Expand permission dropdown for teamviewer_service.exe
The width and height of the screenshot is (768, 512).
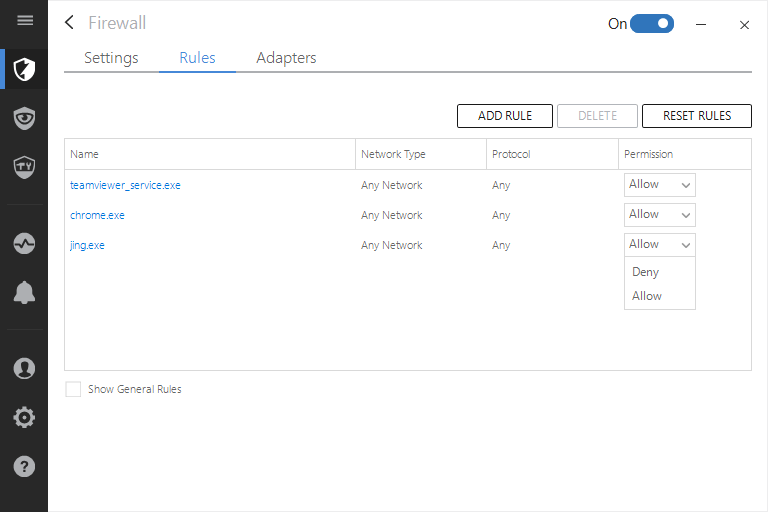659,185
